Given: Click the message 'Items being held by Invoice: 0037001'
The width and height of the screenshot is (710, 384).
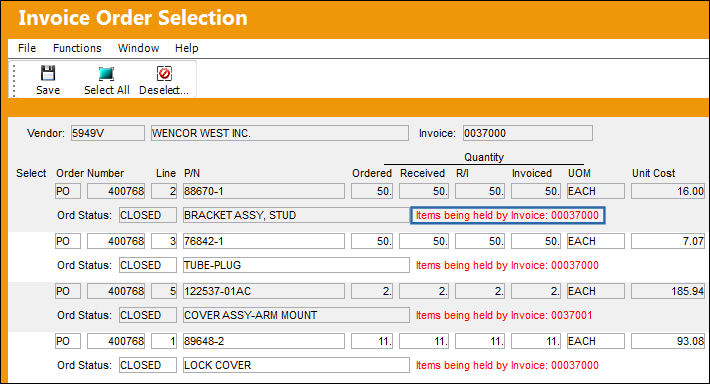Looking at the screenshot, I should (x=504, y=315).
